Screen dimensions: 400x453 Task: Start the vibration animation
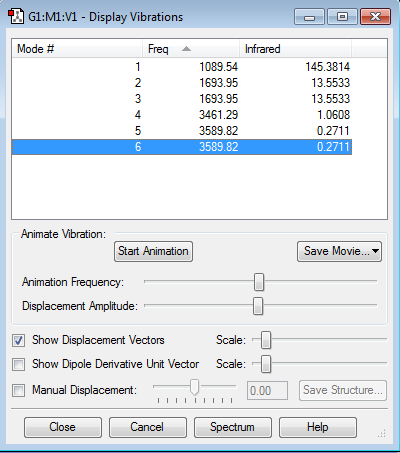pos(153,251)
